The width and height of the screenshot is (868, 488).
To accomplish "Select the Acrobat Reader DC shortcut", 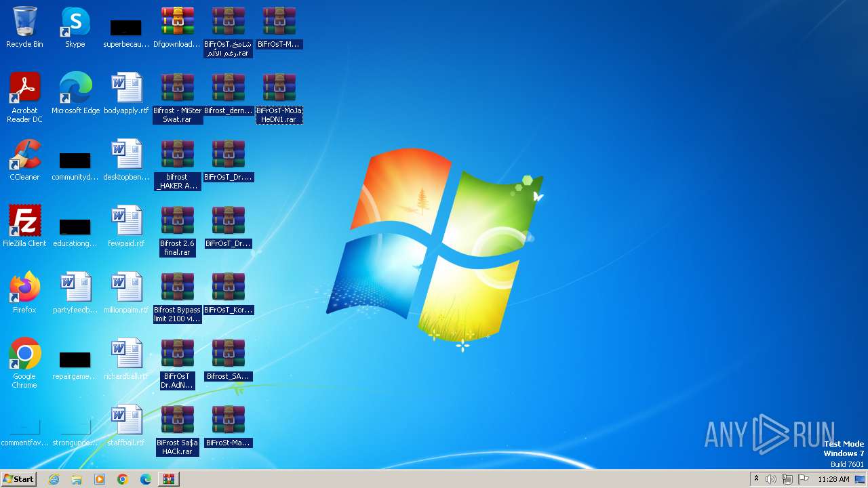I will pos(24,98).
